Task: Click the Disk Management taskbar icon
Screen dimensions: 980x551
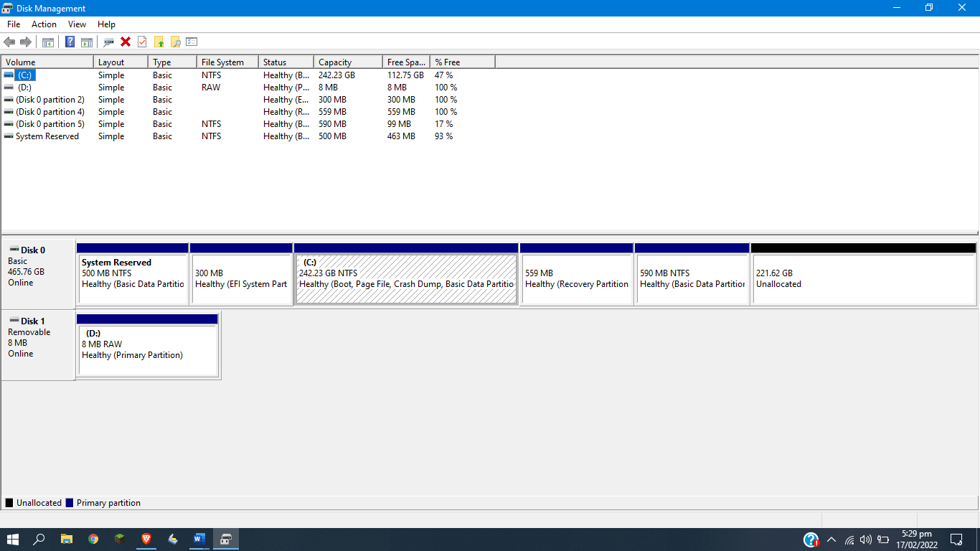Action: pos(225,539)
